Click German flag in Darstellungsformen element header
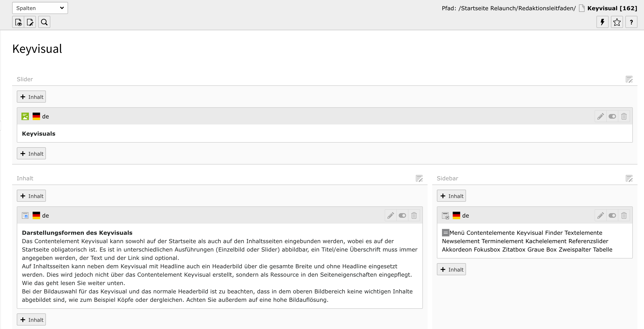 point(36,215)
